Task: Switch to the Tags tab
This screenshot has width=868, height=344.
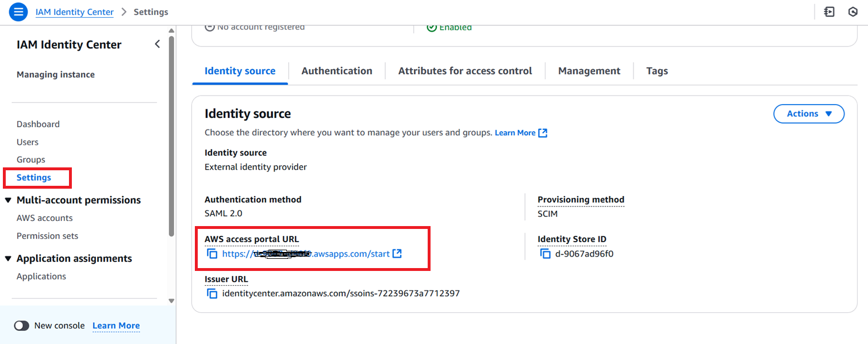Action: click(x=656, y=70)
